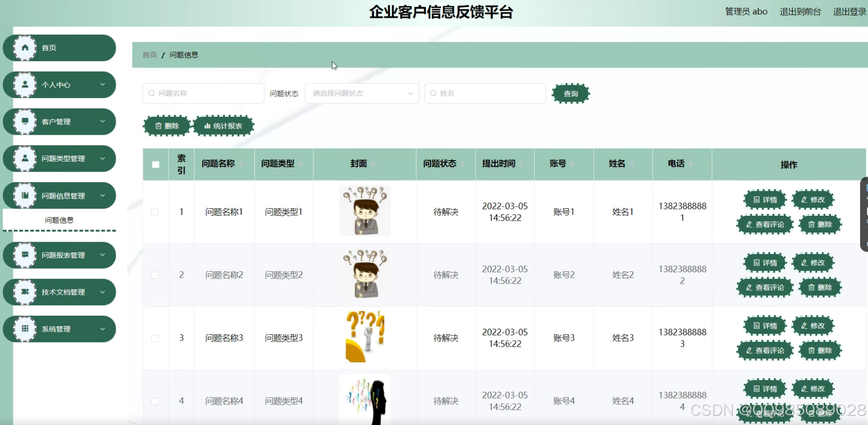Check the checkbox for 问题名称1 row
868x425 pixels.
155,212
